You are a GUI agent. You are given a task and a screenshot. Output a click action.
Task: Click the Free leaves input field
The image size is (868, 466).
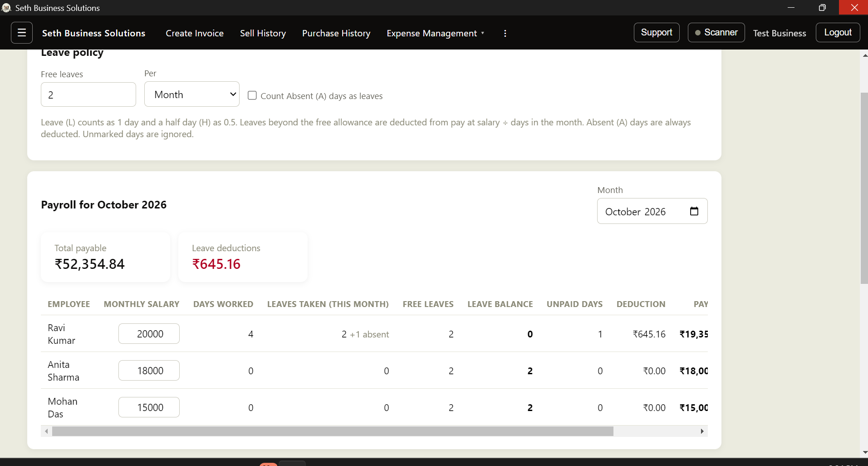[x=88, y=94]
